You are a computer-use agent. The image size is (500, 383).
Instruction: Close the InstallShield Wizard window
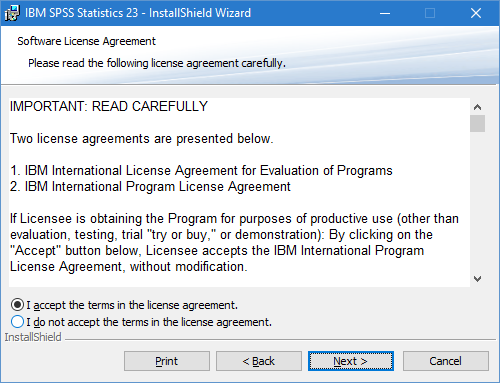pos(476,13)
